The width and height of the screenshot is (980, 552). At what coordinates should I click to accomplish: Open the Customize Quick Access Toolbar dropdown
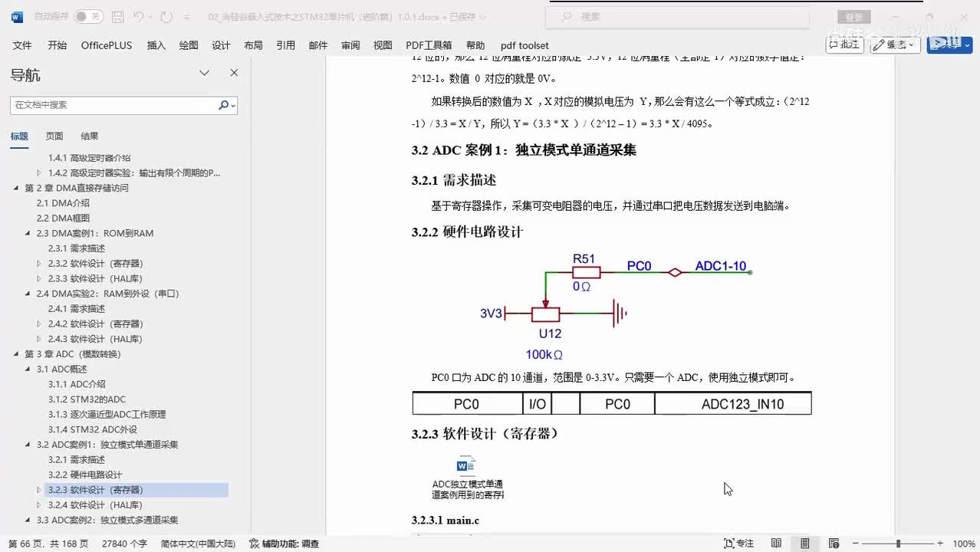tap(189, 17)
